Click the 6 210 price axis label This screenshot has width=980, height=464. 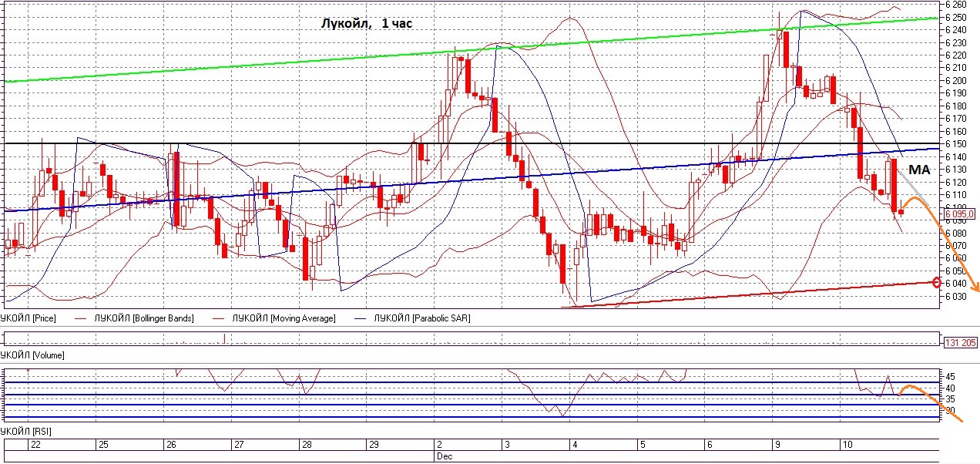956,67
